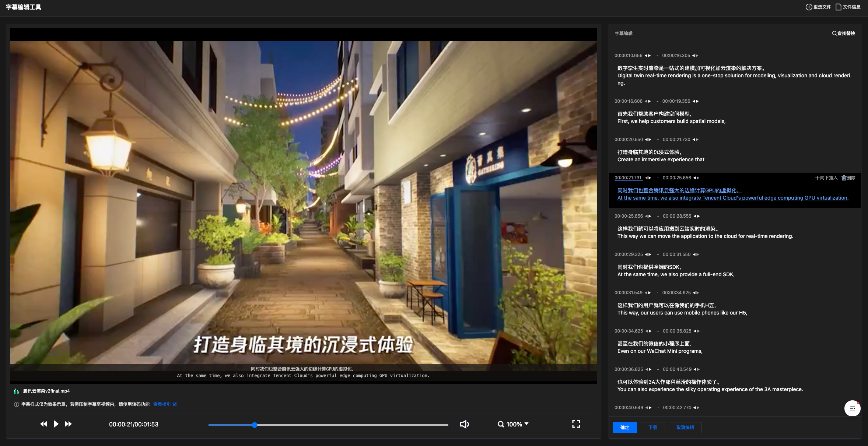Click the 确定 confirm button

pos(624,428)
